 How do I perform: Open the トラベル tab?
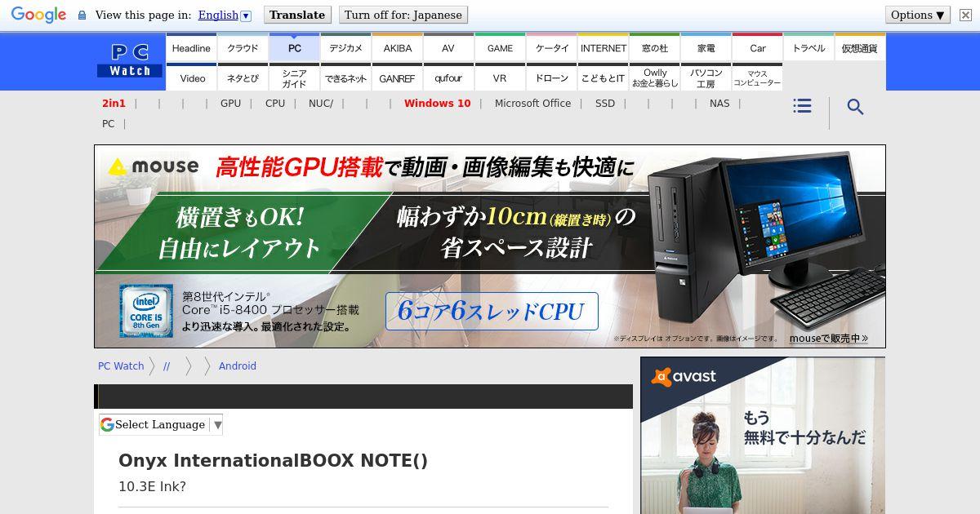pos(808,48)
